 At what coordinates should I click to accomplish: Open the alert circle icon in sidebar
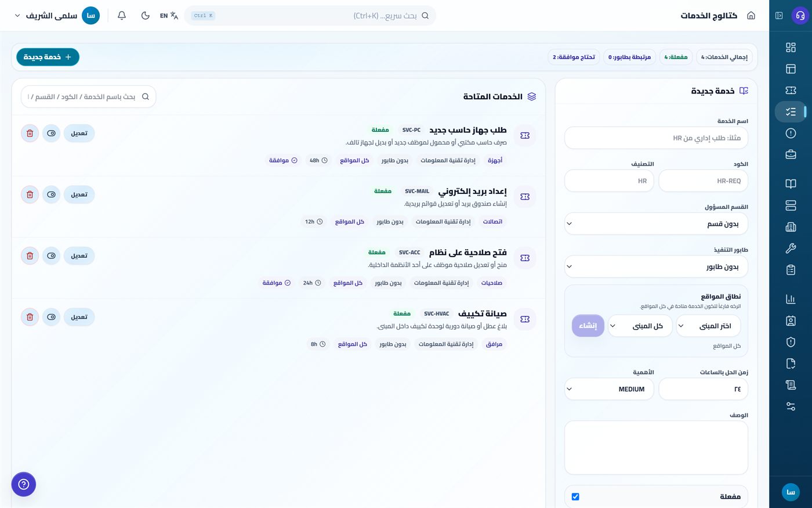[x=791, y=133]
